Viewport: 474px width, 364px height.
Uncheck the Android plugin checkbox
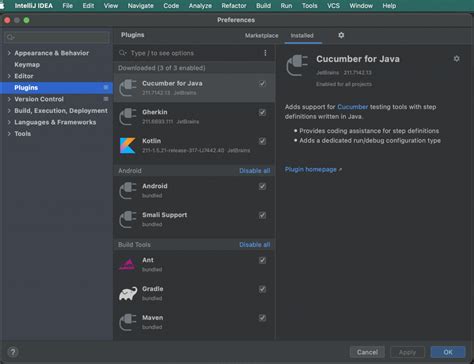262,186
